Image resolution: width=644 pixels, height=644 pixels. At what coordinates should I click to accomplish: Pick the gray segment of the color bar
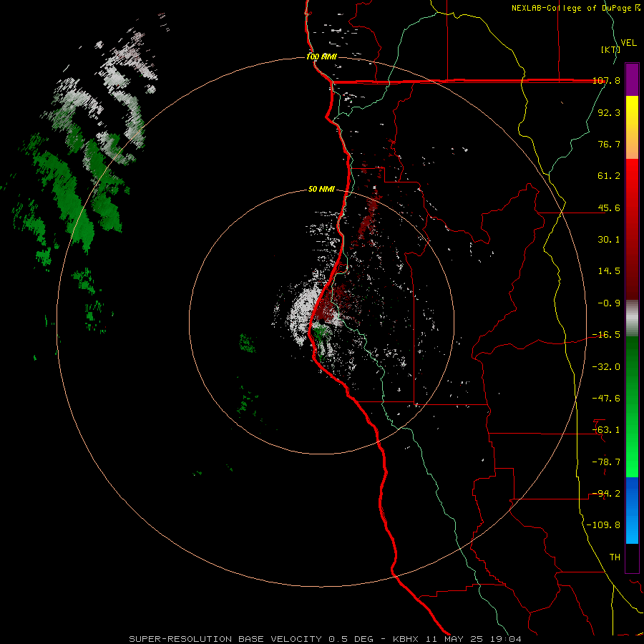click(632, 318)
